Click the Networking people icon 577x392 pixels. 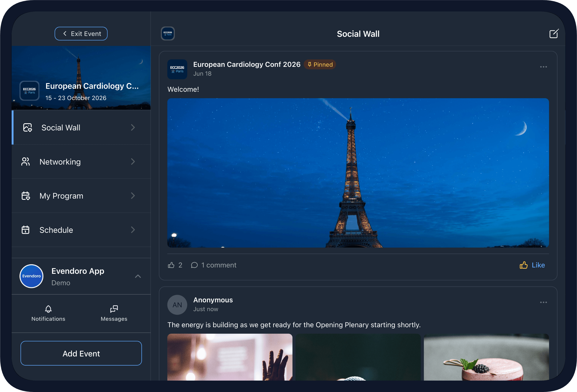[x=26, y=162]
